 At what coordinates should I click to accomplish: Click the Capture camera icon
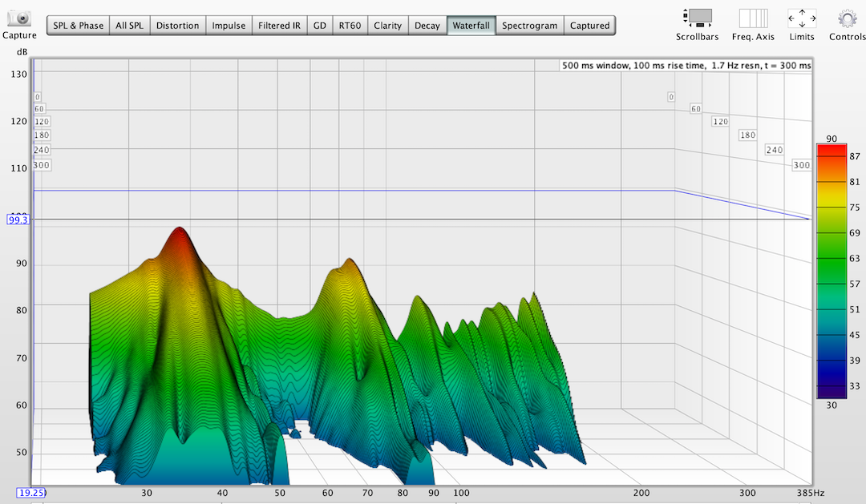pyautogui.click(x=18, y=18)
